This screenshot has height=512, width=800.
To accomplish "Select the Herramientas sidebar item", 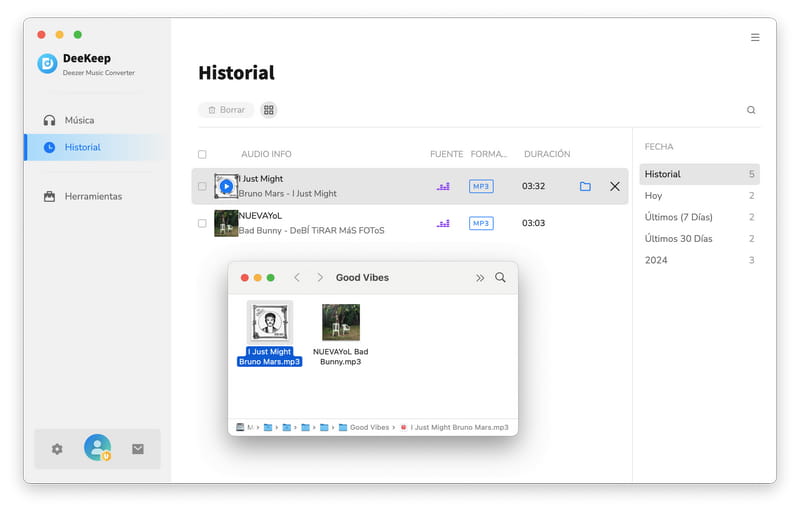I will pos(96,196).
